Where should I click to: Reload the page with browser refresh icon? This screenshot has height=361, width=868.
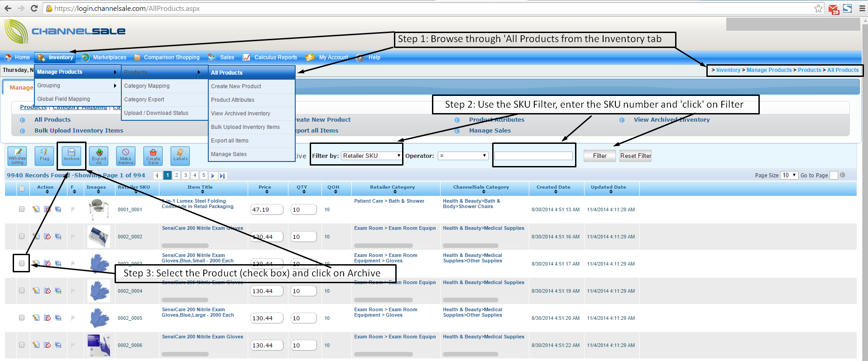(34, 8)
